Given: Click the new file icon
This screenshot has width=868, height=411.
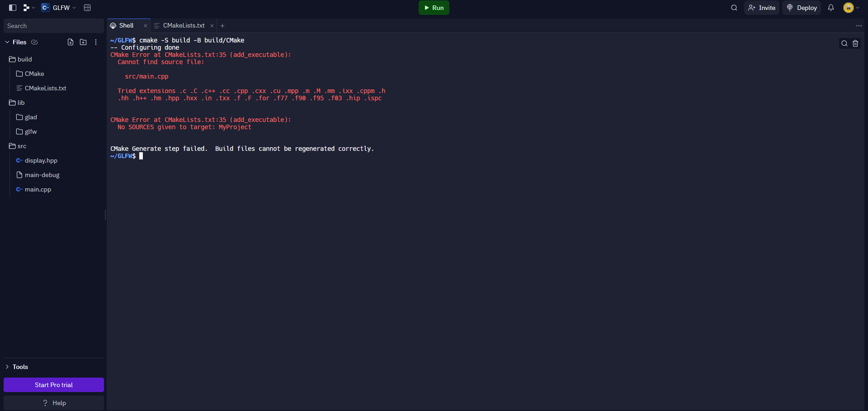Looking at the screenshot, I should (x=71, y=42).
